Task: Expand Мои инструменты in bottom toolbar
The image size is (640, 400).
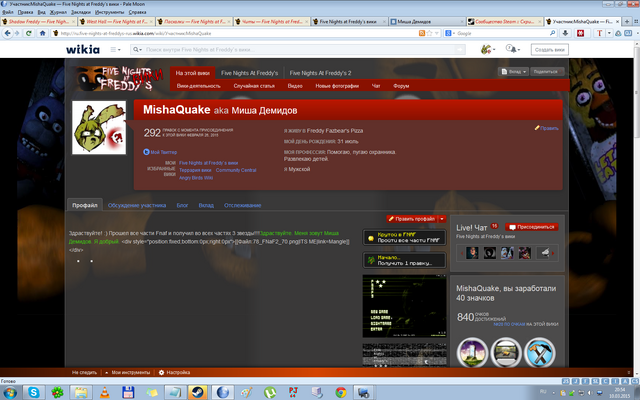Action: coord(128,372)
